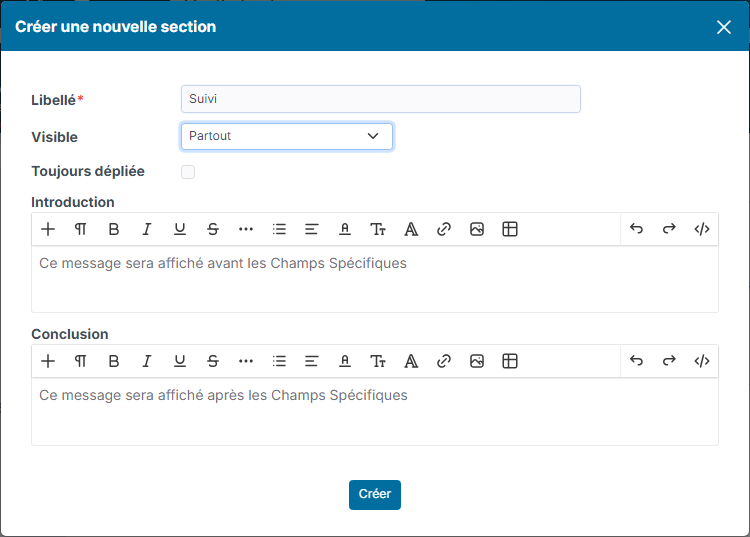Toggle italic in the Introduction editor
This screenshot has width=750, height=537.
(146, 229)
